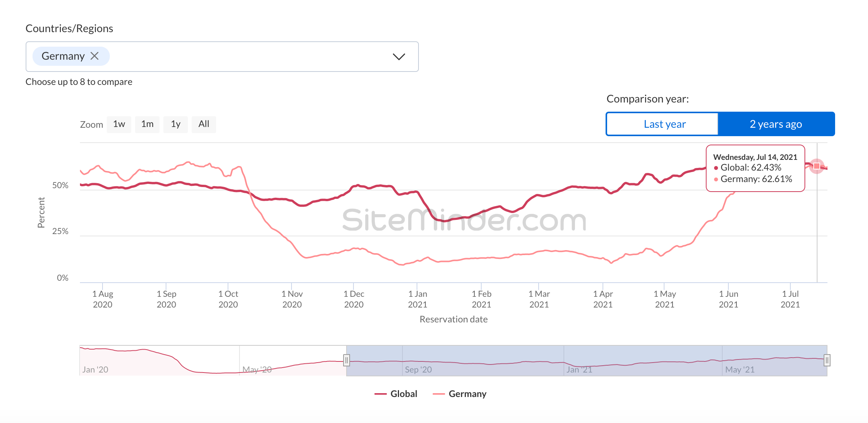Toggle the Global series in the legend

click(x=396, y=394)
